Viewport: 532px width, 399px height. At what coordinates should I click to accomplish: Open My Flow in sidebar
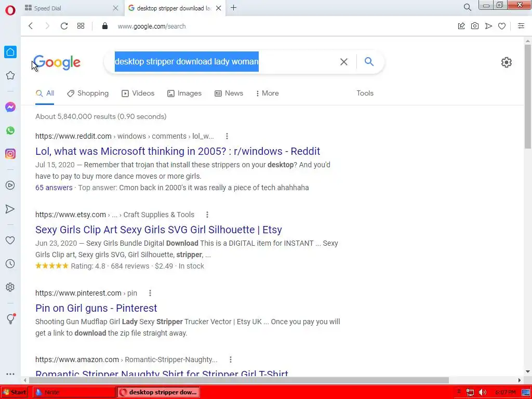coord(10,209)
